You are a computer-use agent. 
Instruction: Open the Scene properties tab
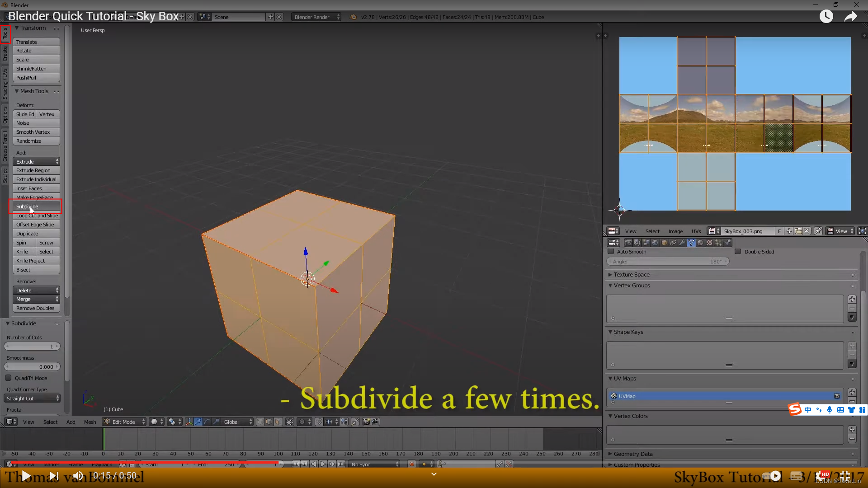click(646, 243)
